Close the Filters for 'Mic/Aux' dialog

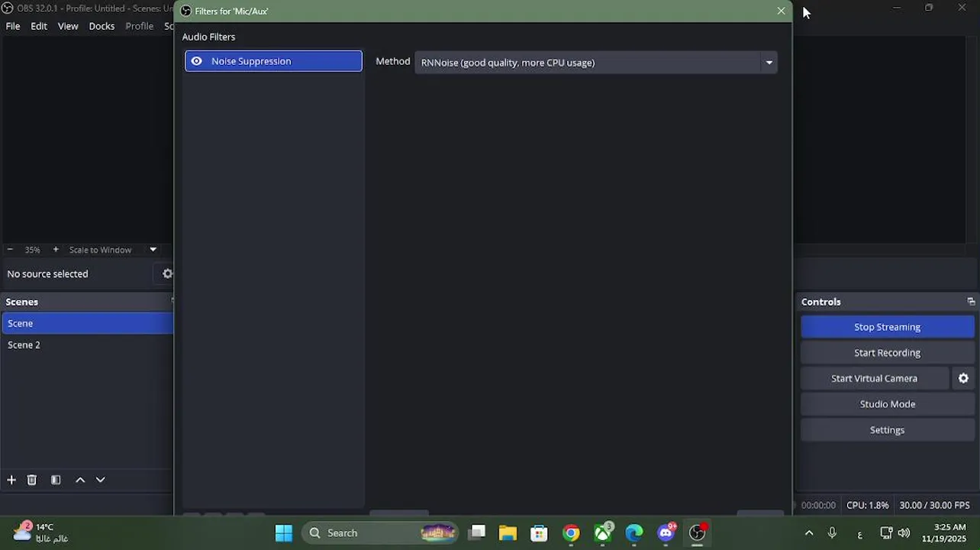781,11
